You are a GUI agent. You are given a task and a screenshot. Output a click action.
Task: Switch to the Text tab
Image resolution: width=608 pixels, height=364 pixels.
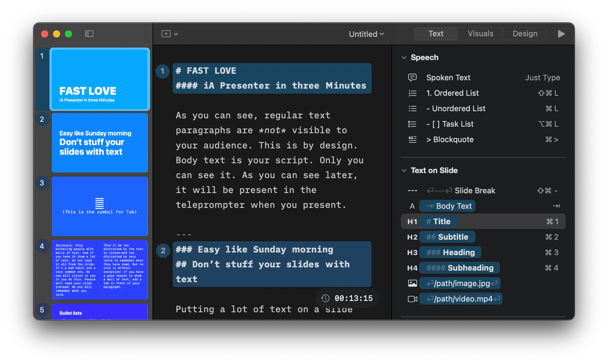pyautogui.click(x=436, y=34)
